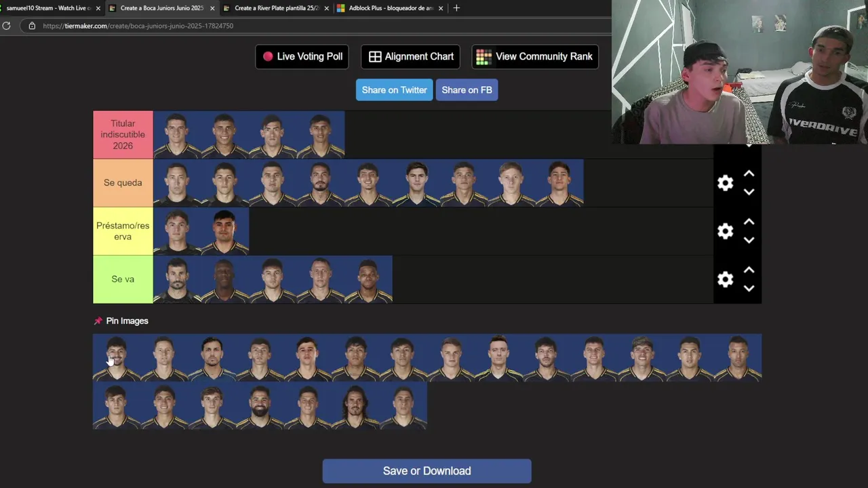This screenshot has width=868, height=488.
Task: Select second player in Préstamo/reserva row
Action: [x=224, y=231]
